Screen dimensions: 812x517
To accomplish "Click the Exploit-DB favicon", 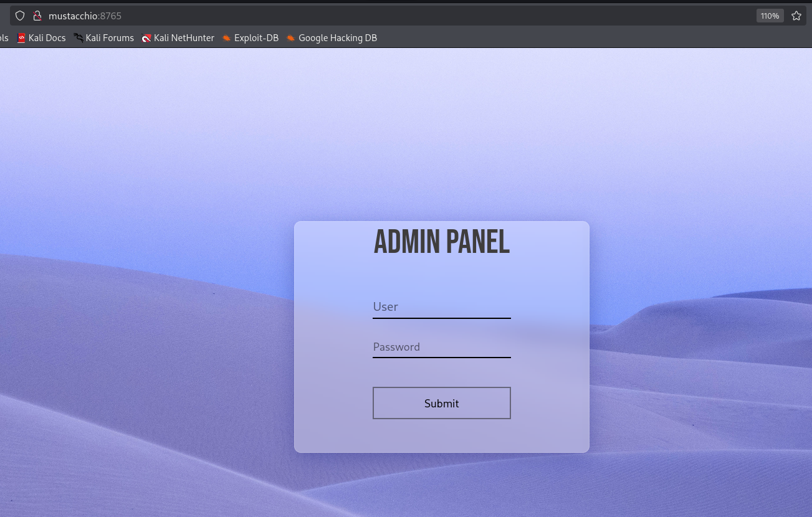I will [x=226, y=38].
